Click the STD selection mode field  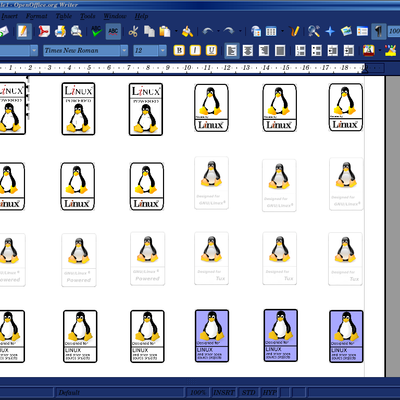tap(249, 392)
